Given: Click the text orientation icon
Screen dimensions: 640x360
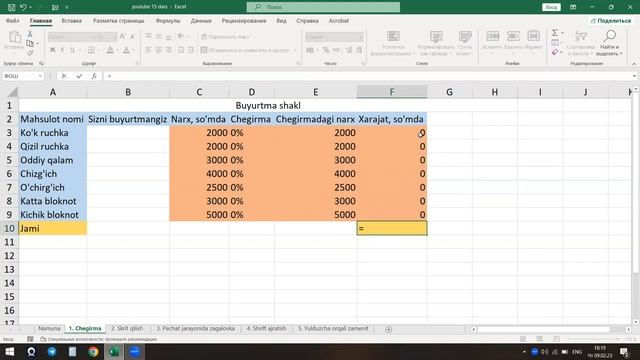Looking at the screenshot, I should click(x=181, y=37).
